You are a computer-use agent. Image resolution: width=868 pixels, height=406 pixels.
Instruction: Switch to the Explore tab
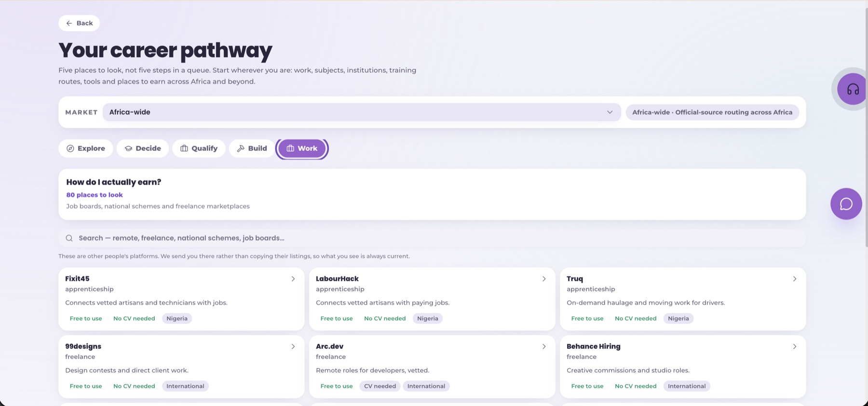coord(86,149)
